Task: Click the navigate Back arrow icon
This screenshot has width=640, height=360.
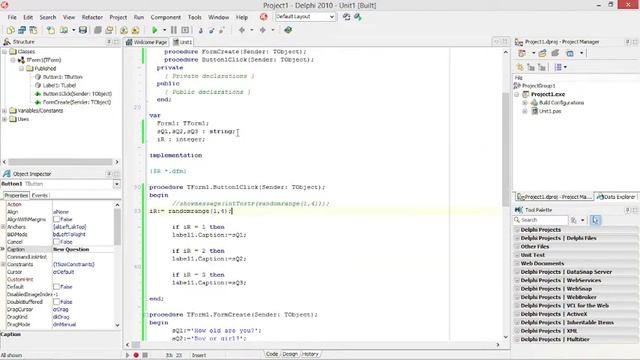Action: pyautogui.click(x=242, y=30)
